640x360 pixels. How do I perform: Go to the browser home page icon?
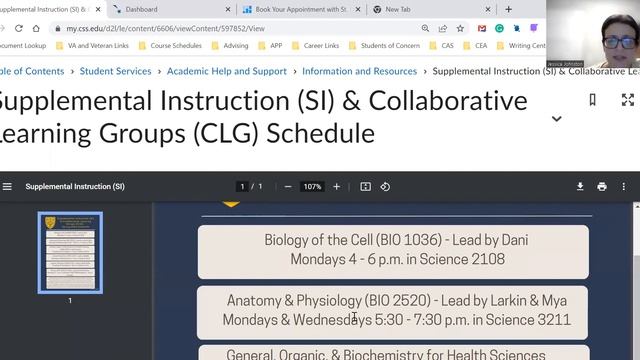36,28
